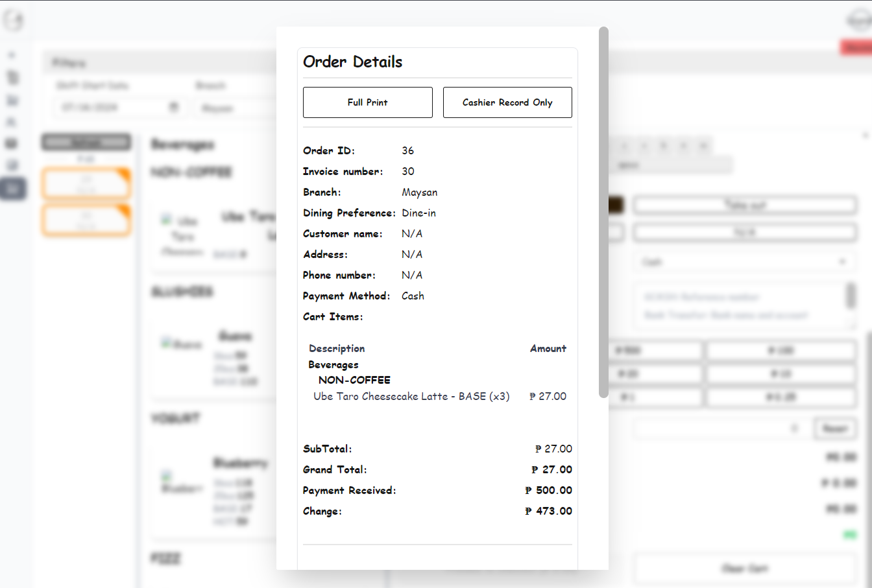Image resolution: width=872 pixels, height=588 pixels.
Task: Expand the sidebar using the top arrow icon
Action: click(12, 56)
